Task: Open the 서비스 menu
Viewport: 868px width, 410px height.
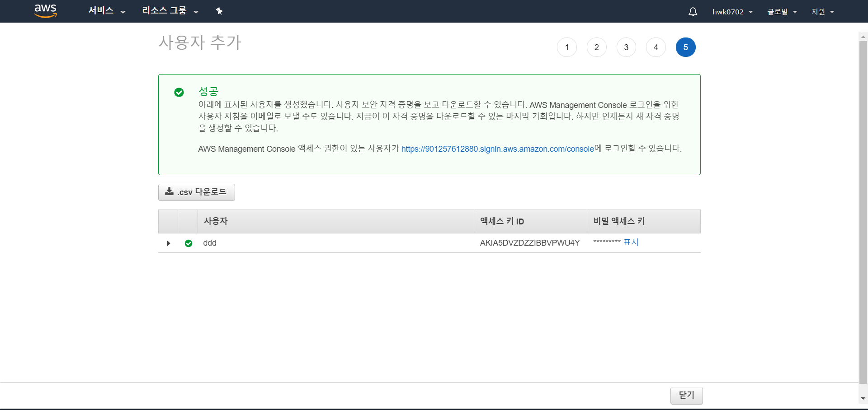Action: (x=107, y=11)
